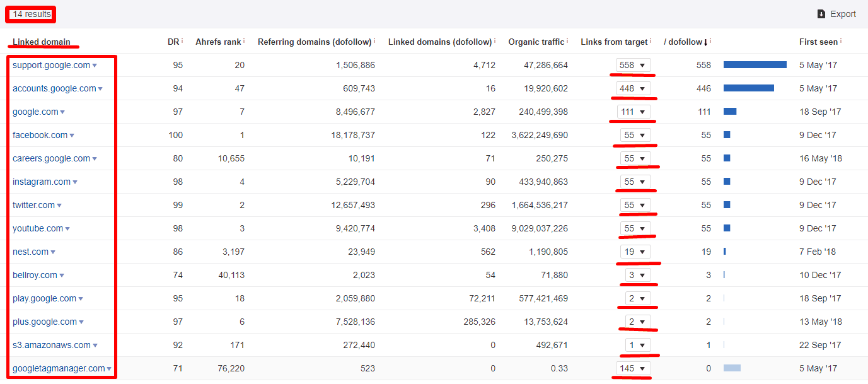Open the accounts.google.com linked domain

[x=54, y=88]
